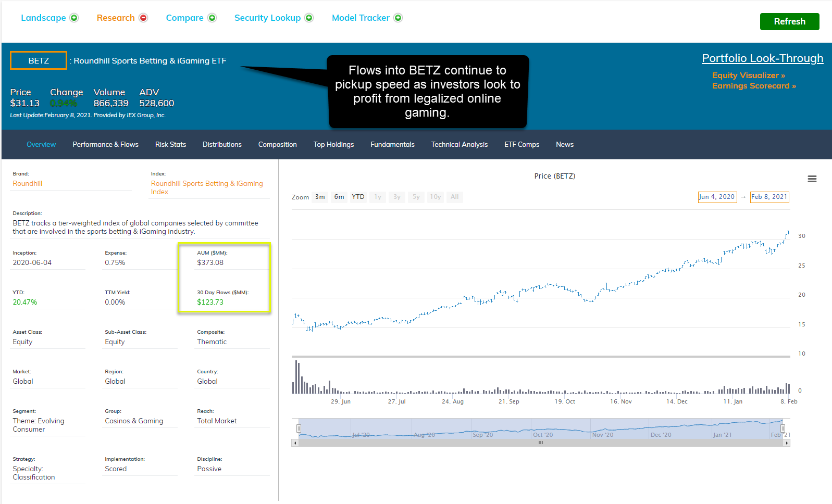Open the Landscape menu link
This screenshot has height=504, width=832.
click(x=43, y=18)
